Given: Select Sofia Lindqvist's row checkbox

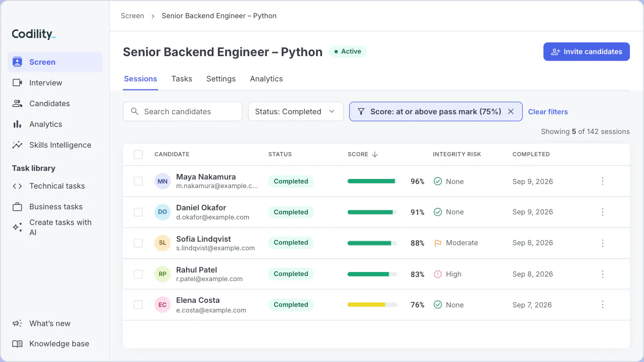Looking at the screenshot, I should [x=138, y=243].
